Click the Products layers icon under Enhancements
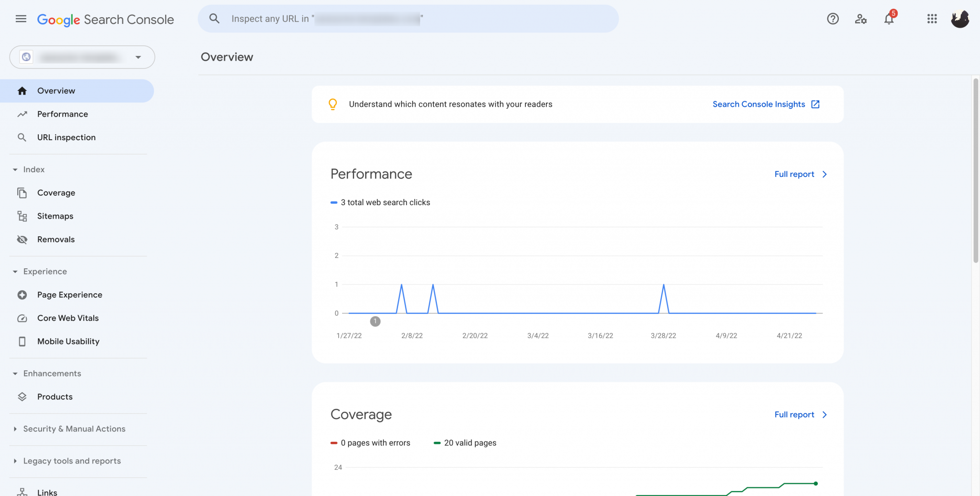Viewport: 980px width, 496px height. coord(22,397)
